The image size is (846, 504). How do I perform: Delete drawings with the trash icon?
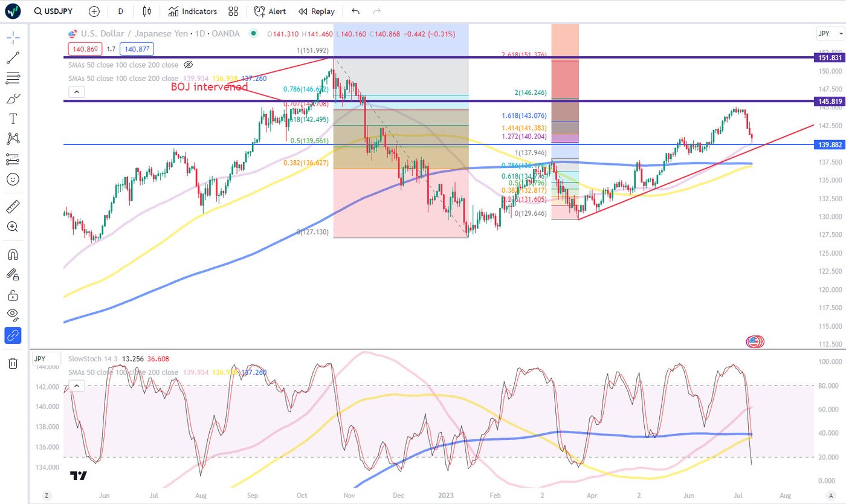(x=13, y=363)
